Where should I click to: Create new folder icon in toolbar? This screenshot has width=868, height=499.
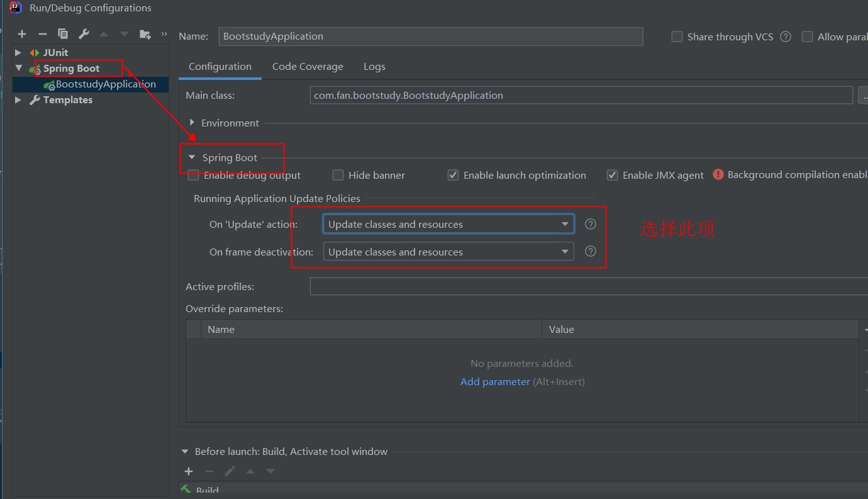(x=145, y=34)
